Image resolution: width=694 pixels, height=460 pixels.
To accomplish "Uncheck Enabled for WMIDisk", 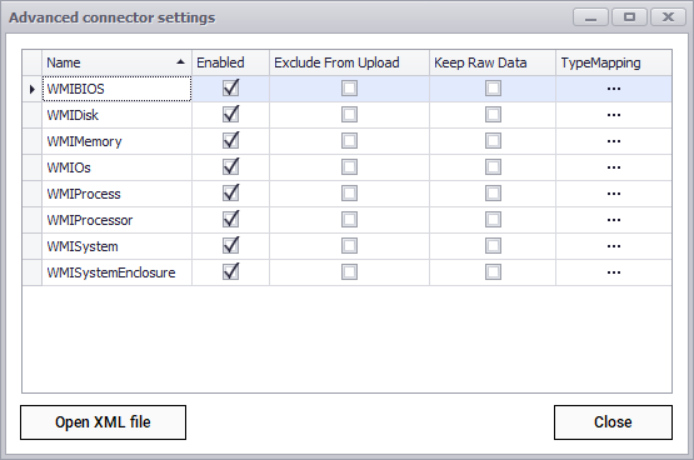I will [x=231, y=115].
